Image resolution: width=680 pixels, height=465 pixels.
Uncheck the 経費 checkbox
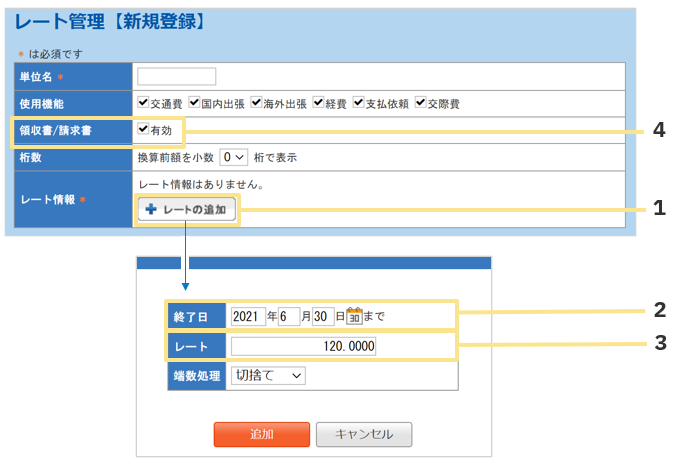click(319, 103)
